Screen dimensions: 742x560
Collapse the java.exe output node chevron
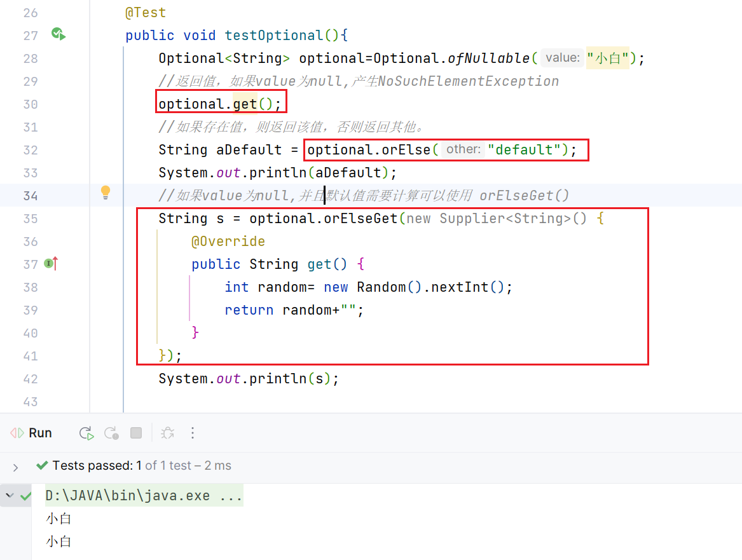tap(10, 496)
